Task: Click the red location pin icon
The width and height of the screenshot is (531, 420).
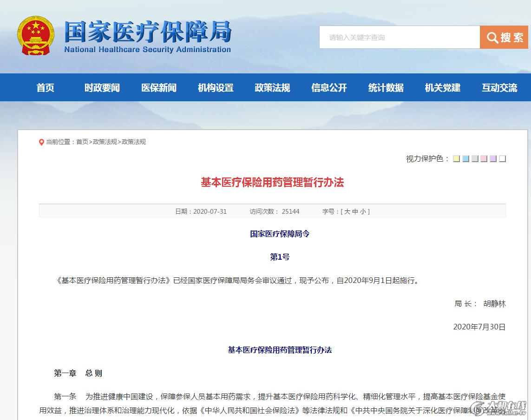Action: click(41, 142)
